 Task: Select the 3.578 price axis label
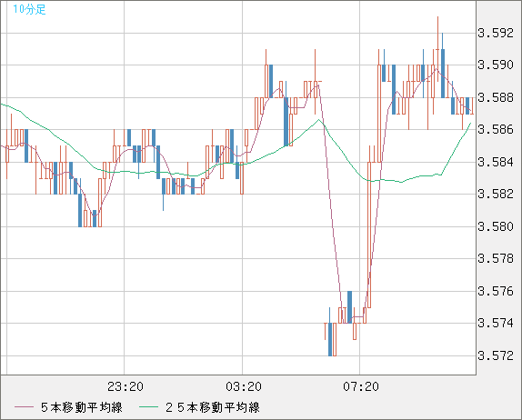point(496,258)
